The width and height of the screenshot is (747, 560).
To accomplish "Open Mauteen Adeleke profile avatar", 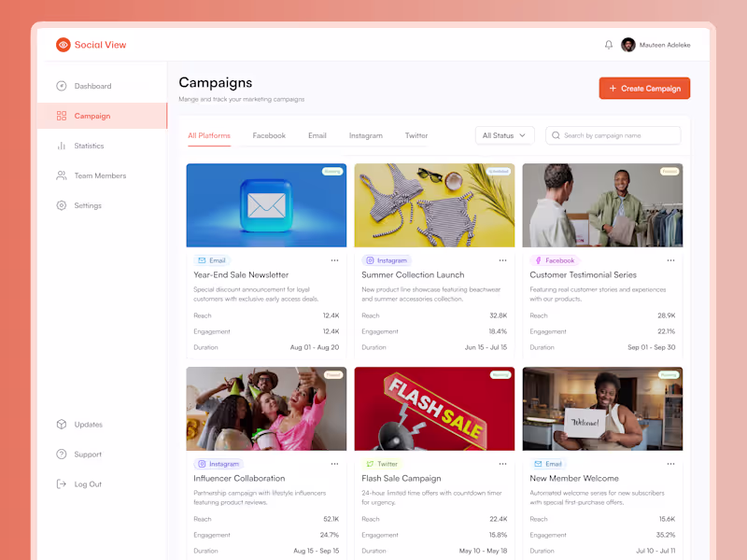I will pyautogui.click(x=627, y=45).
